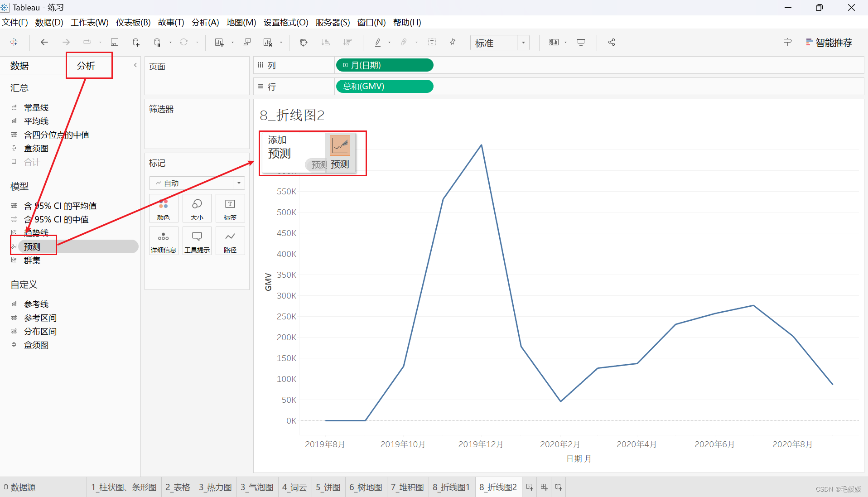Viewport: 868px width, 497px height.
Task: Click the swap rows and columns icon
Action: tap(304, 42)
